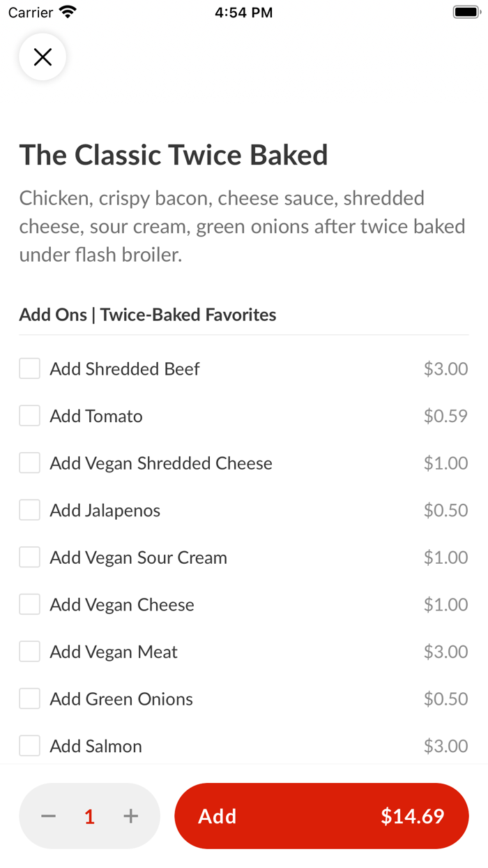The image size is (488, 868).
Task: Check Add Vegan Meat for $3.00
Action: coord(29,651)
